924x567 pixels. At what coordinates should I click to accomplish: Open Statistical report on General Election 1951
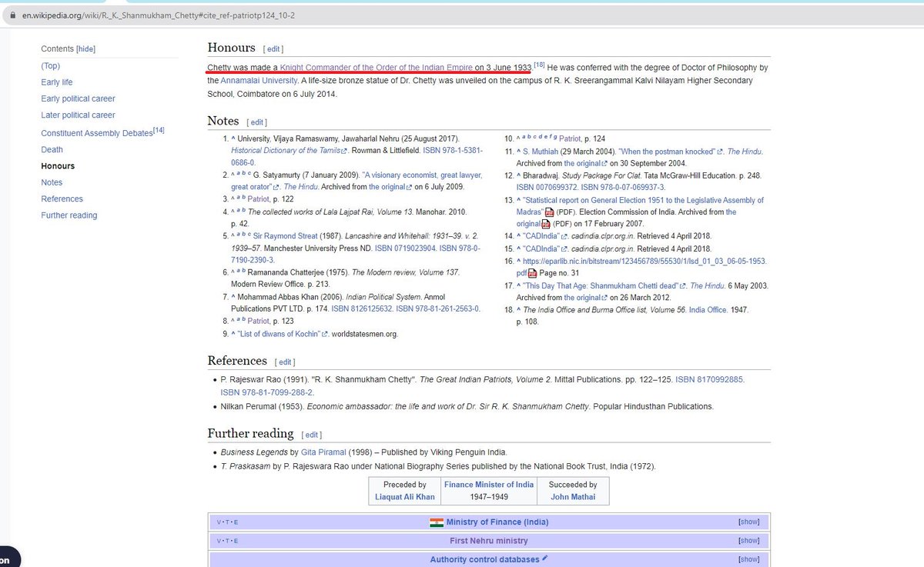(x=642, y=200)
